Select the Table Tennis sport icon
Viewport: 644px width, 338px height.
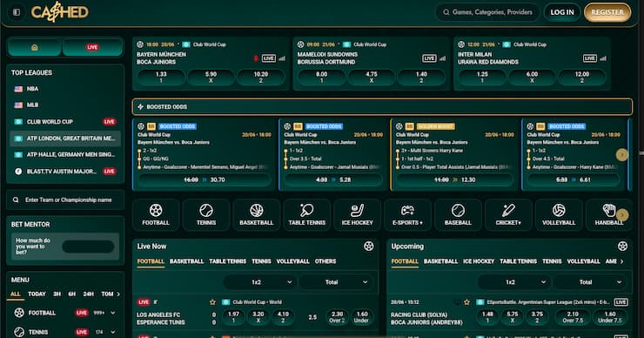click(307, 214)
